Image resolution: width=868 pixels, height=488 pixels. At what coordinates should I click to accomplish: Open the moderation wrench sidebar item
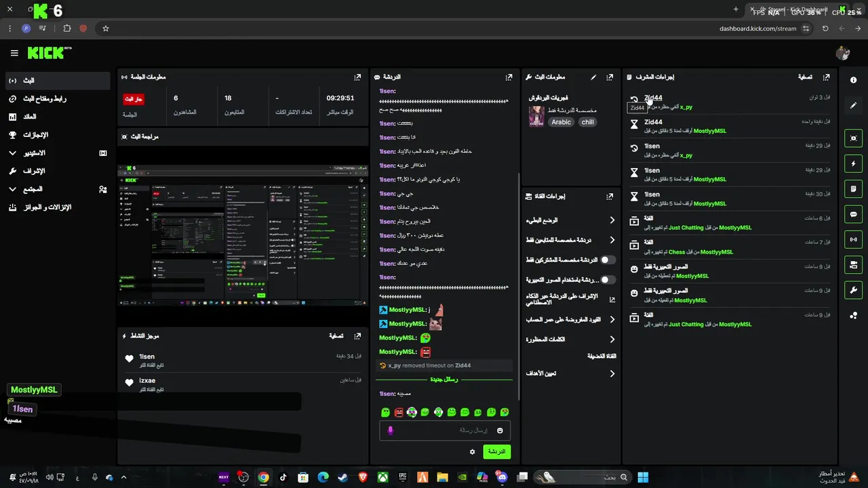57,171
